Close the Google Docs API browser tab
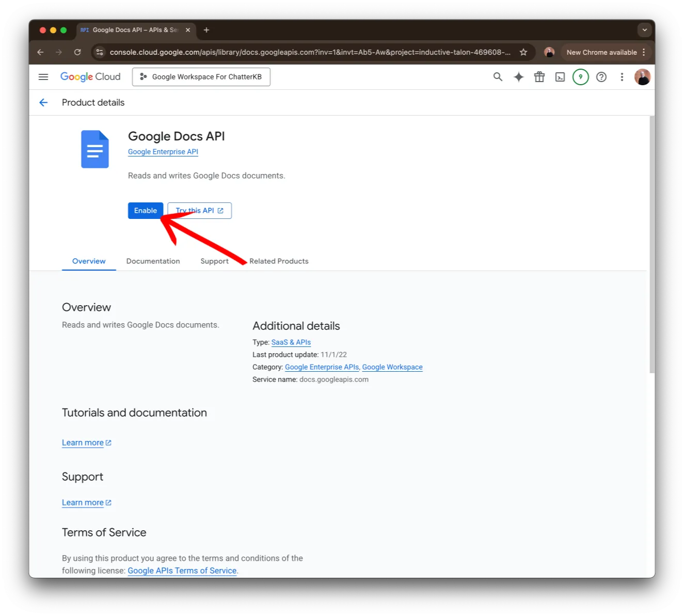Viewport: 684px width, 616px height. pyautogui.click(x=188, y=30)
